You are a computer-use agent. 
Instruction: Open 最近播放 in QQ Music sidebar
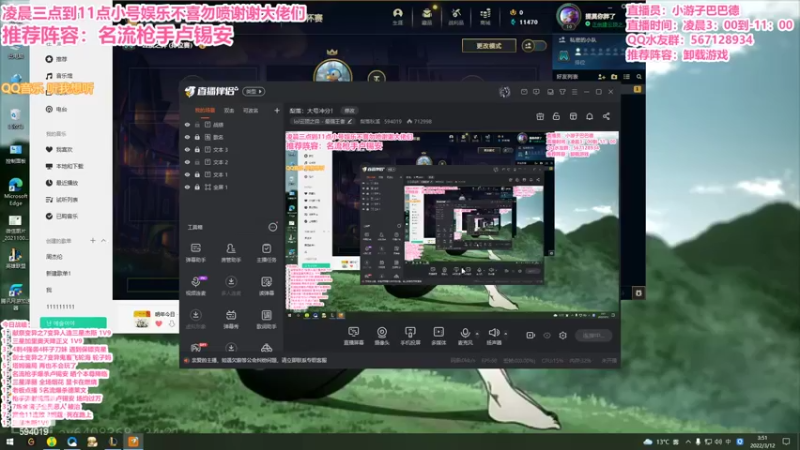coord(62,183)
